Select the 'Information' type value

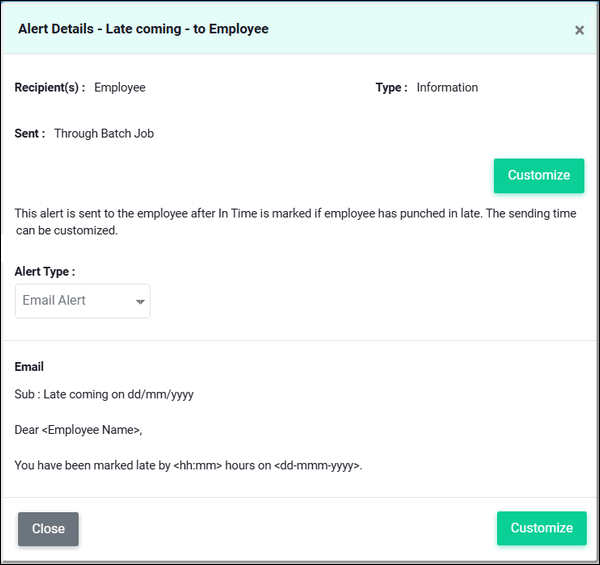coord(447,88)
